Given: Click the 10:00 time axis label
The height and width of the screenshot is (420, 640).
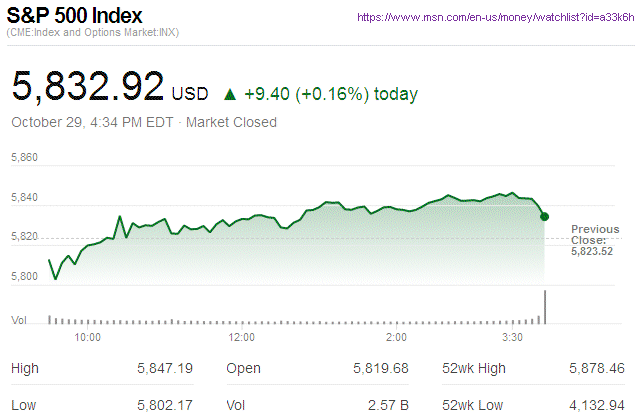Looking at the screenshot, I should pyautogui.click(x=88, y=338).
